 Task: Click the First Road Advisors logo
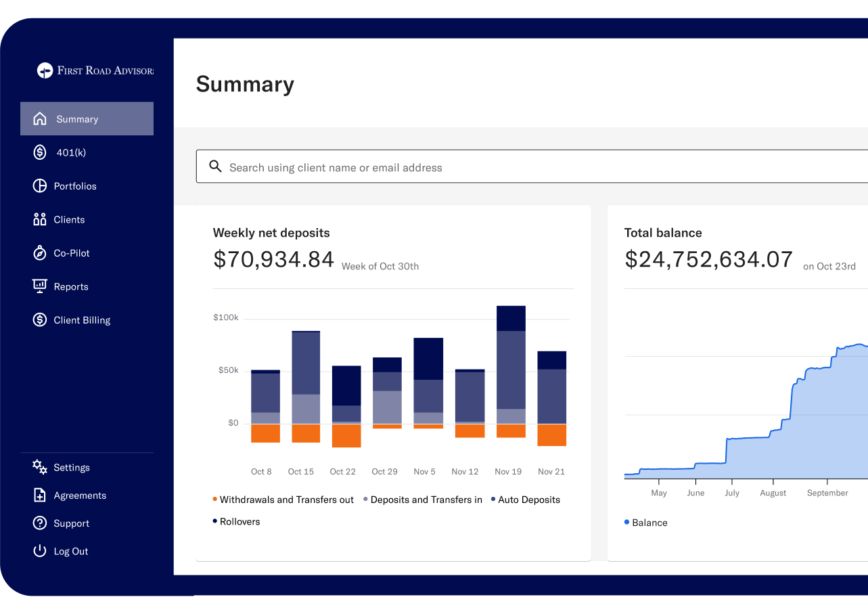click(x=95, y=70)
